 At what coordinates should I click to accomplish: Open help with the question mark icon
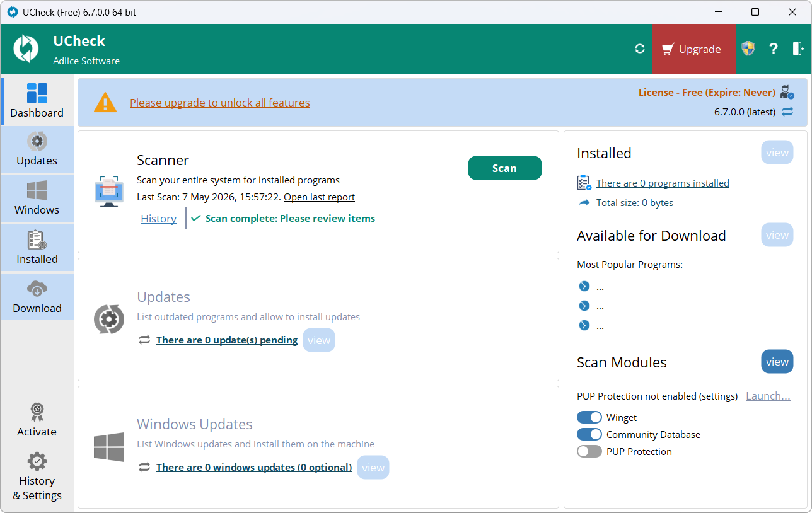point(774,49)
